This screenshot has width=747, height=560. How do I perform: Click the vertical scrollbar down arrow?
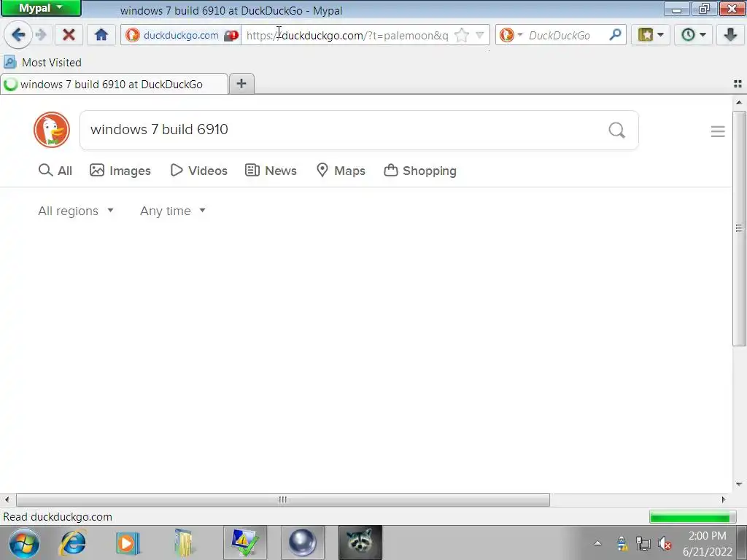pos(739,484)
